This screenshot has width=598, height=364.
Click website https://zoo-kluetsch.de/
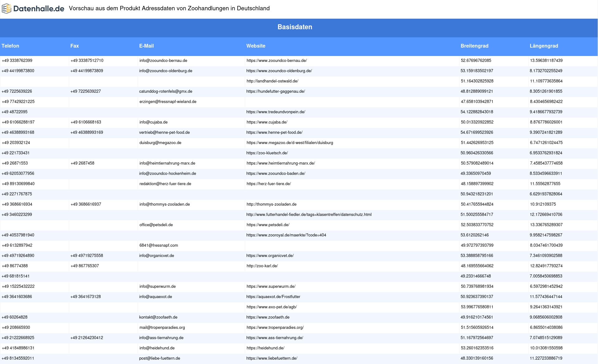tap(267, 153)
